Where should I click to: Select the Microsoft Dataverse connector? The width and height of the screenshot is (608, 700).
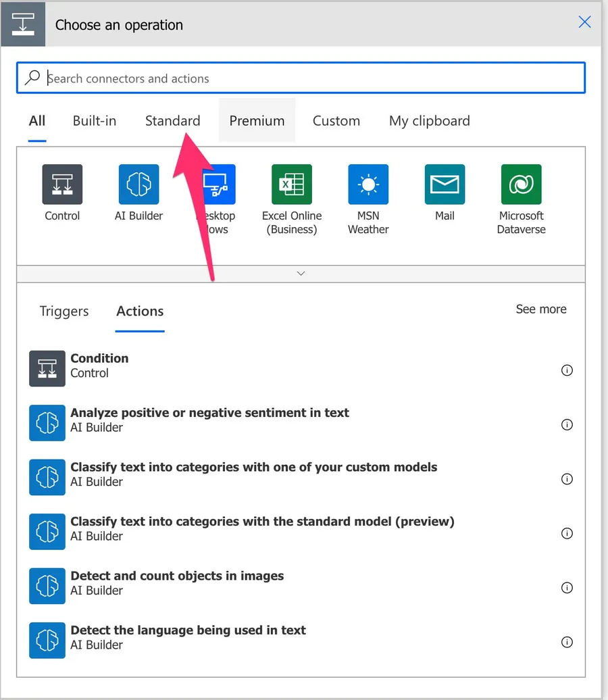tap(521, 184)
